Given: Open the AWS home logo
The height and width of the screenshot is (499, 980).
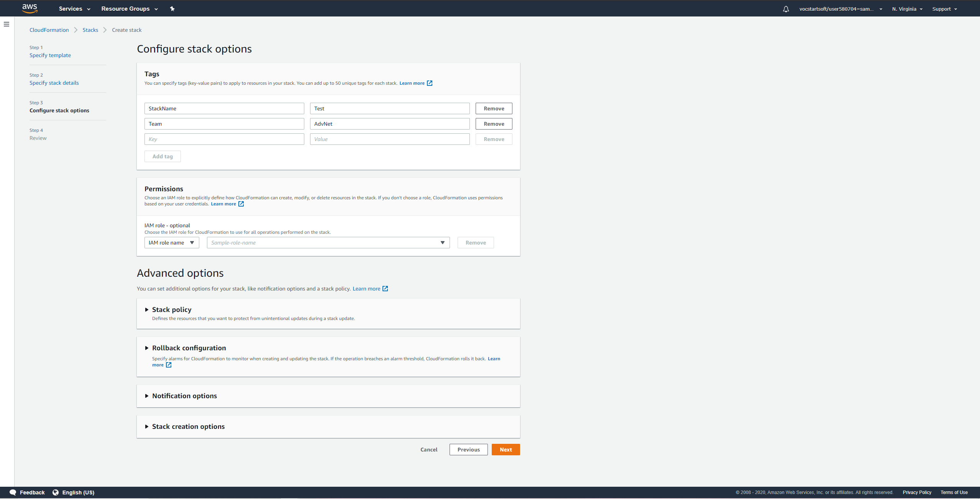Looking at the screenshot, I should pyautogui.click(x=30, y=8).
